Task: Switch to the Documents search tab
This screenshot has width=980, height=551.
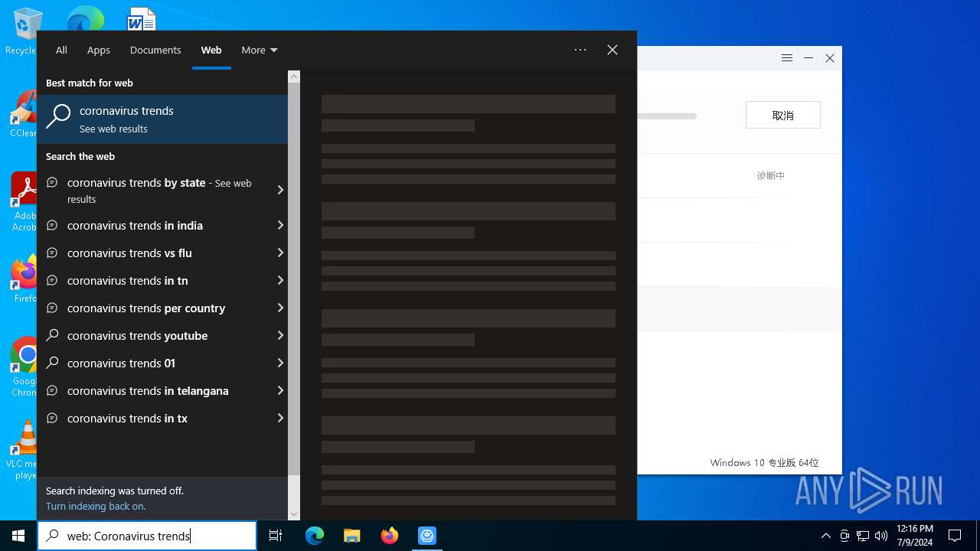Action: click(x=155, y=50)
